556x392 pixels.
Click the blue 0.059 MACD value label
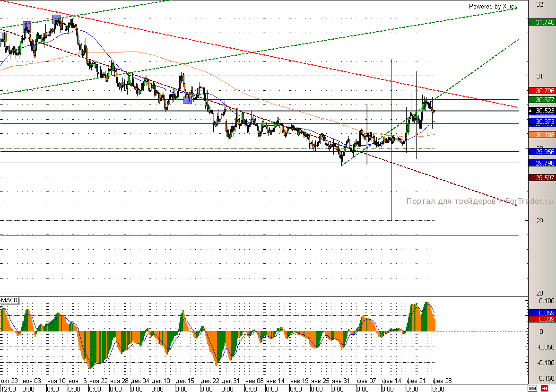(541, 313)
